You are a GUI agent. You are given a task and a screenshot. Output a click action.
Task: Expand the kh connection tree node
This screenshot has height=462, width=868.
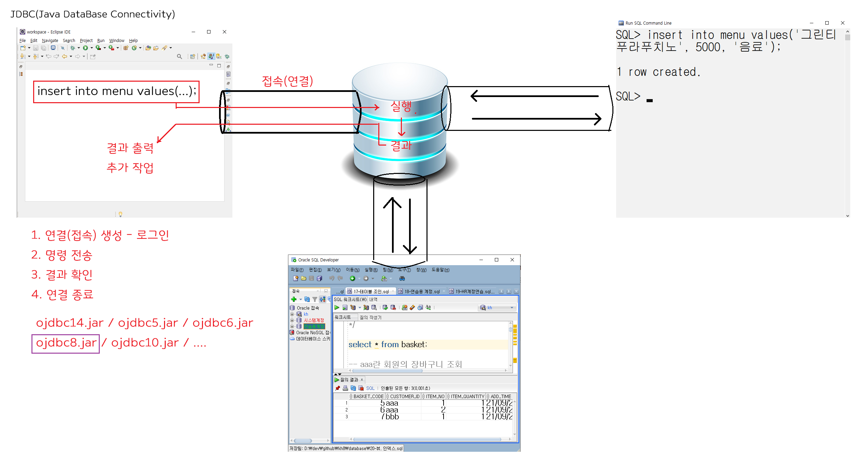pos(292,314)
